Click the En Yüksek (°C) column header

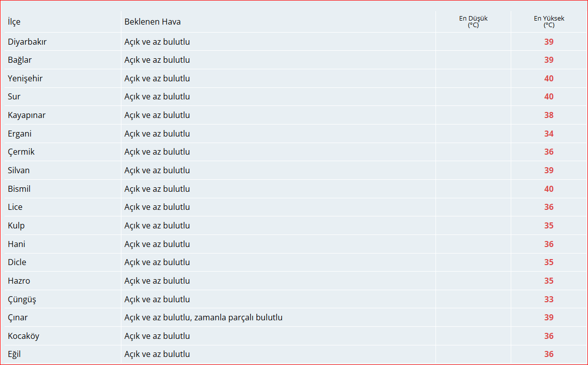tap(549, 22)
